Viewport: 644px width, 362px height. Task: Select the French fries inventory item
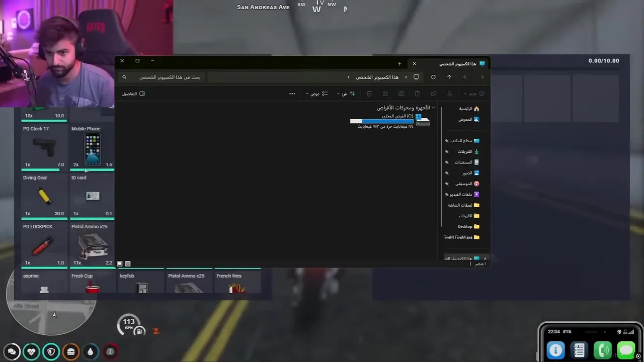pos(237,283)
